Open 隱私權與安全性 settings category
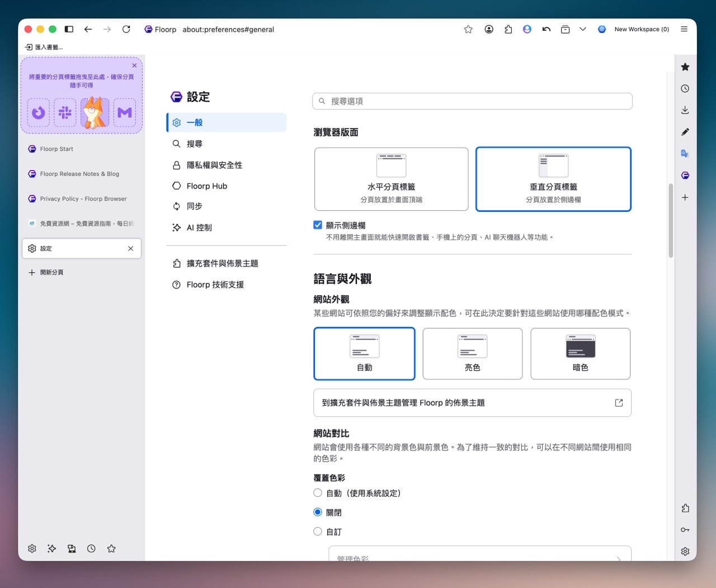The height and width of the screenshot is (588, 716). click(227, 165)
